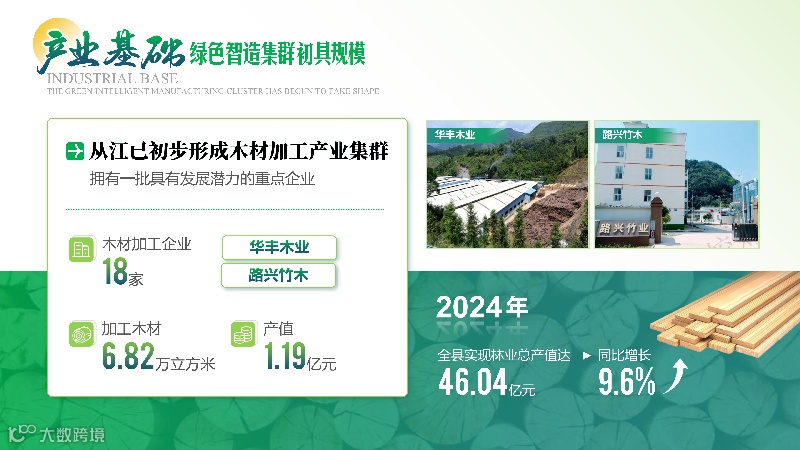The image size is (800, 450).
Task: Select the 产业基础 calligraphy title
Action: coord(111,51)
